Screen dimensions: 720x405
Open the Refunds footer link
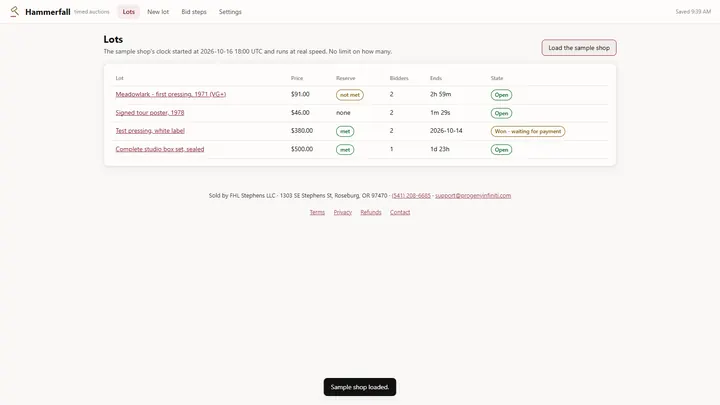tap(371, 212)
